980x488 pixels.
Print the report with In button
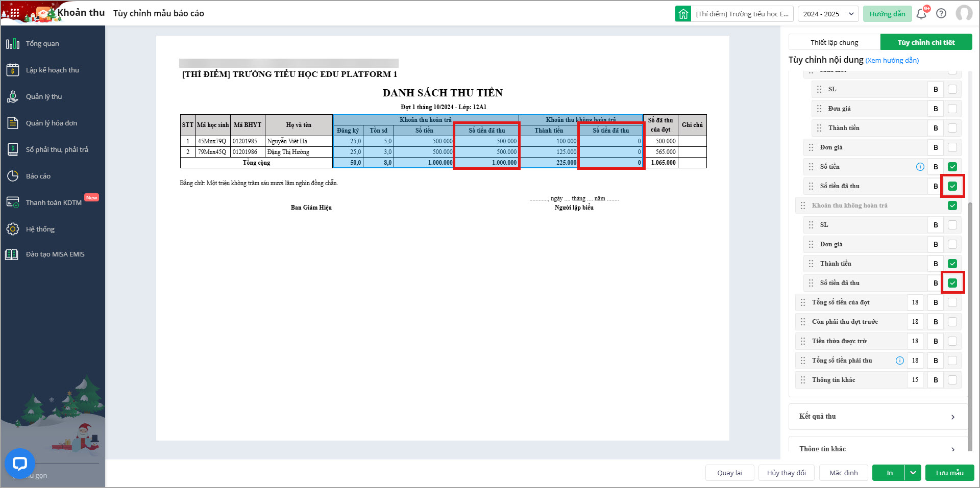click(x=889, y=473)
